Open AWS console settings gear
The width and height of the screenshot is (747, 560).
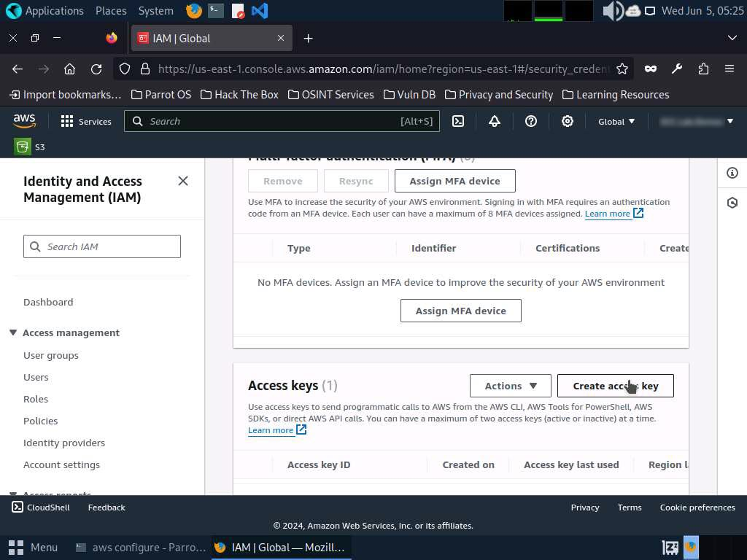[568, 122]
